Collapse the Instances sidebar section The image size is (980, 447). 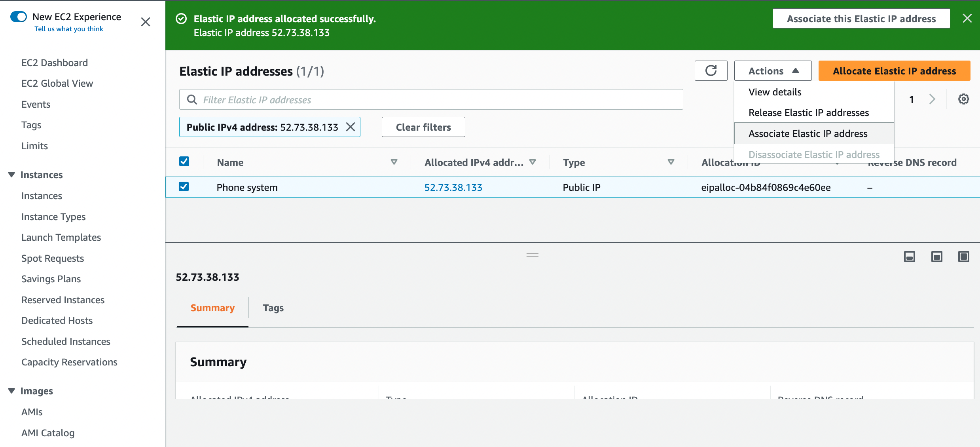11,175
